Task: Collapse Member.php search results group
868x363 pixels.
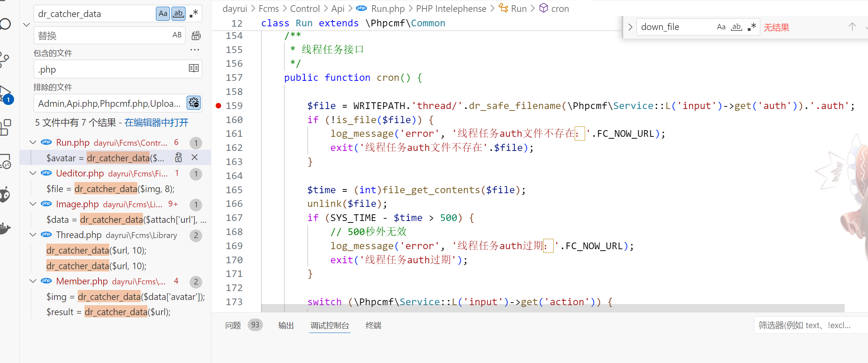Action: pyautogui.click(x=33, y=281)
